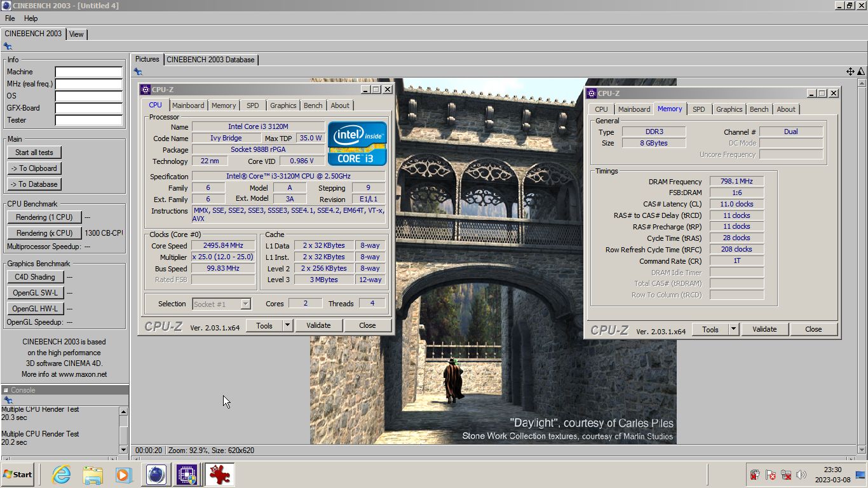This screenshot has width=868, height=488.
Task: Click the first red tray icon
Action: click(755, 475)
